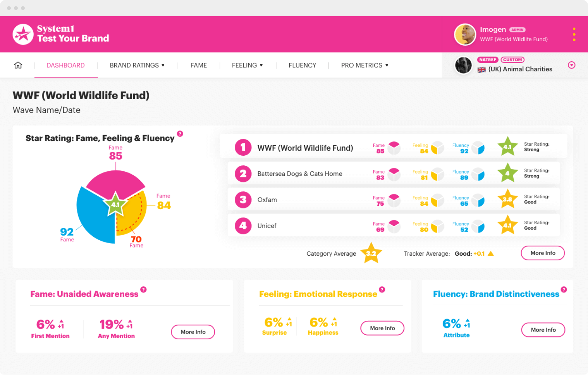
Task: Click the WWF (World Wildlife Fund) row name
Action: coord(305,148)
